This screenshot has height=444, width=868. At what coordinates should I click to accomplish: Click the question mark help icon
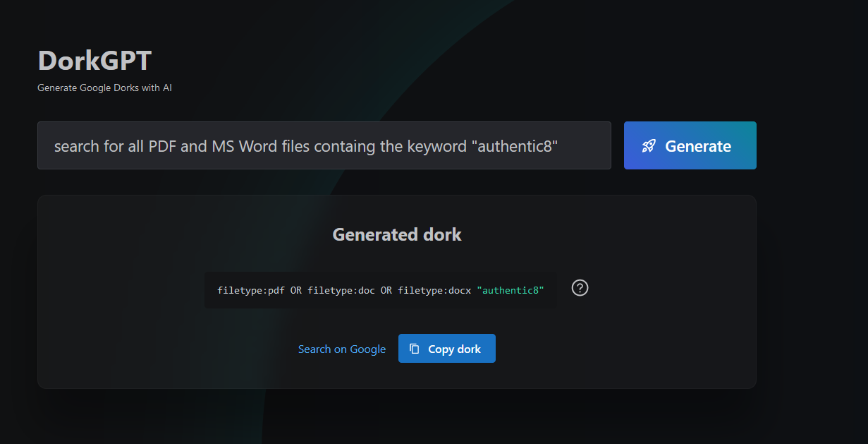pos(580,288)
